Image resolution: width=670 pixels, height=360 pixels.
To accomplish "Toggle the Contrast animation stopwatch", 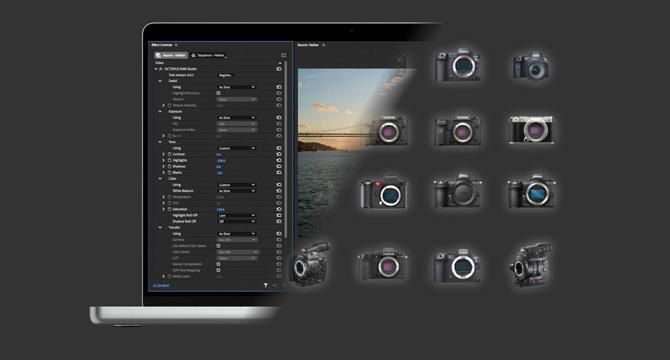I will pyautogui.click(x=170, y=154).
